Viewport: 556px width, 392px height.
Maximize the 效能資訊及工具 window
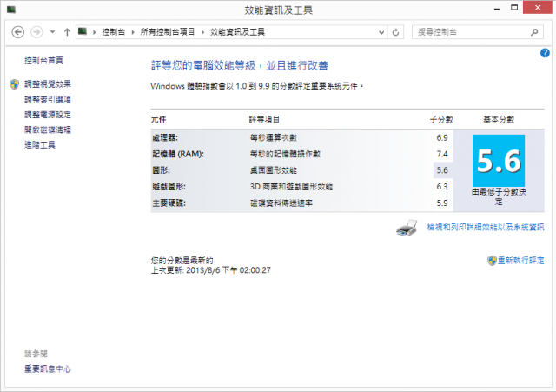514,8
